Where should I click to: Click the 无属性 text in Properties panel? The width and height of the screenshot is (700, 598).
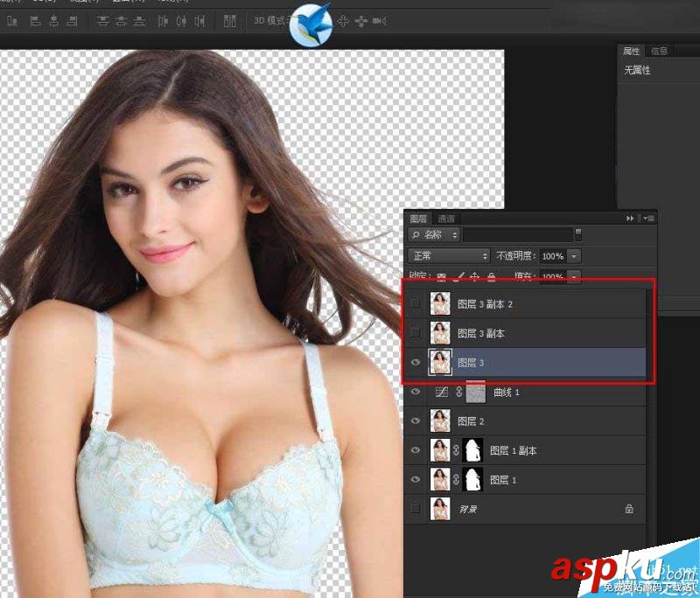click(637, 71)
